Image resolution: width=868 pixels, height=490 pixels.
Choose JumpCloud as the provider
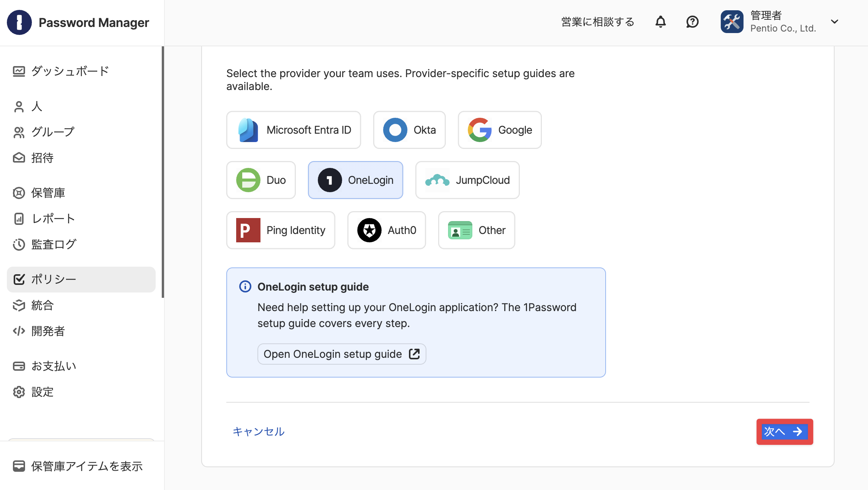click(467, 180)
